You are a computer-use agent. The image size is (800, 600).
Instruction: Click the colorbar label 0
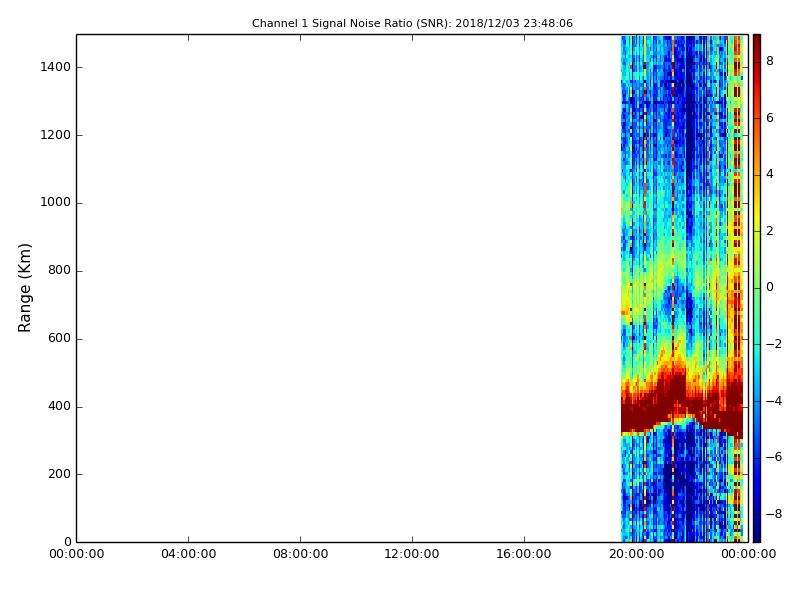(770, 287)
